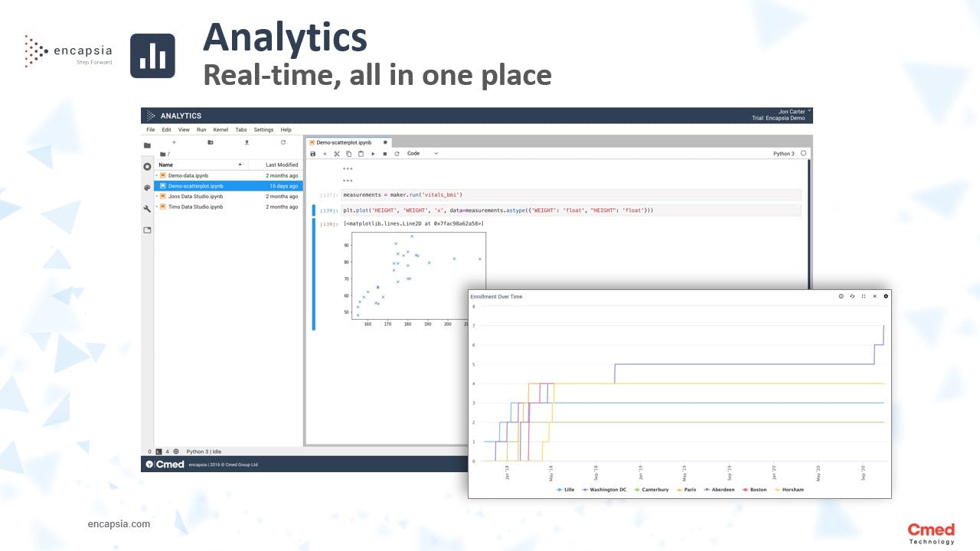Click the plus New Launcher icon in file browser
Viewport: 980px width, 551px height.
tap(174, 142)
